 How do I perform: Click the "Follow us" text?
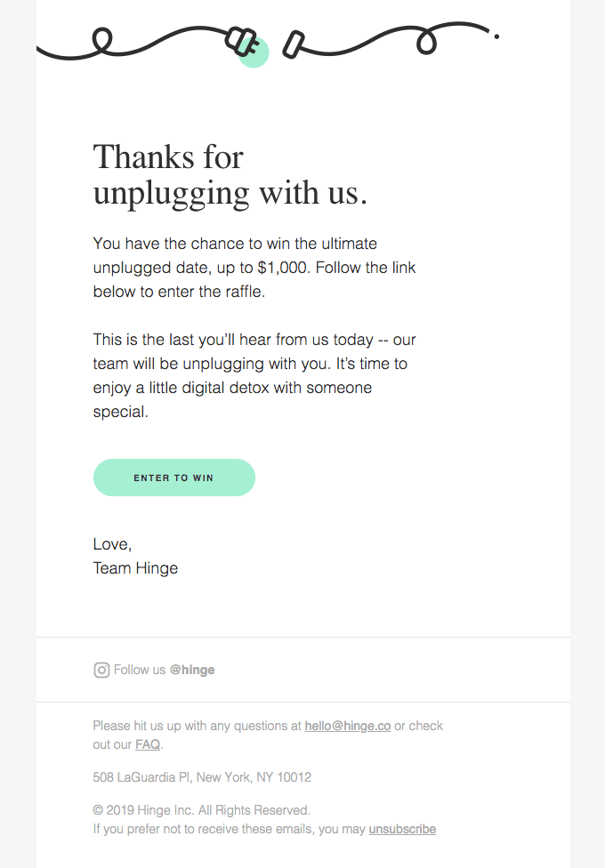point(140,671)
